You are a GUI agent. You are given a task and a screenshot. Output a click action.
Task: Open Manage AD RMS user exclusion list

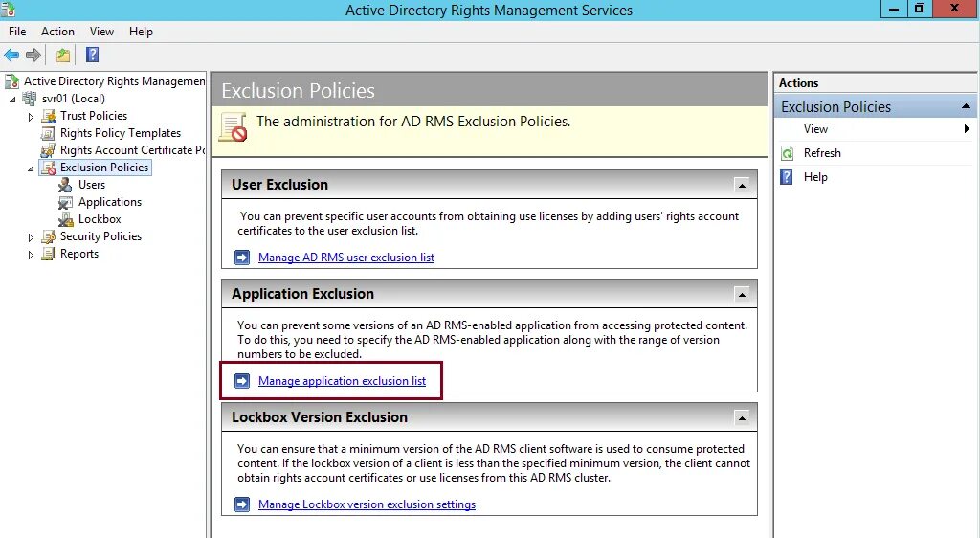click(346, 258)
